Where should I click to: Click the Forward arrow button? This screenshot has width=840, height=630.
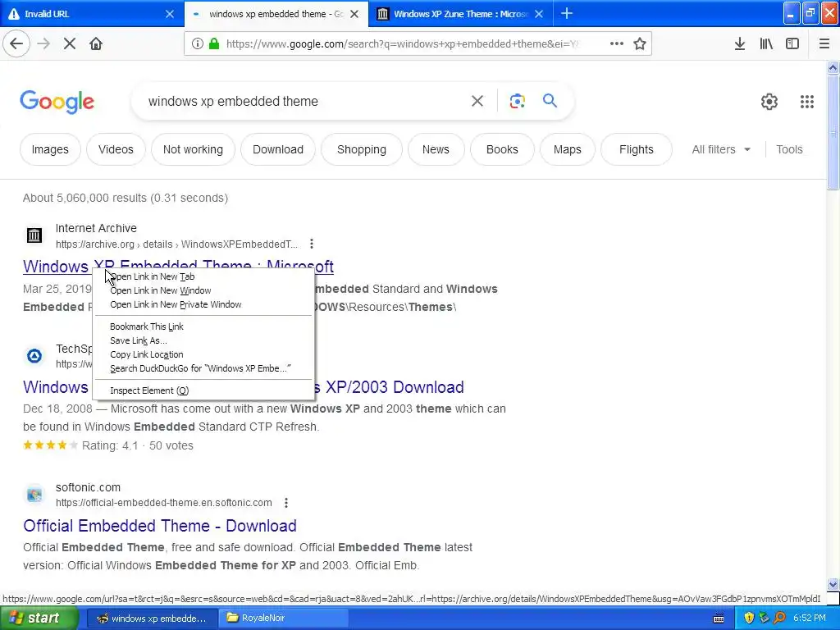[x=43, y=43]
